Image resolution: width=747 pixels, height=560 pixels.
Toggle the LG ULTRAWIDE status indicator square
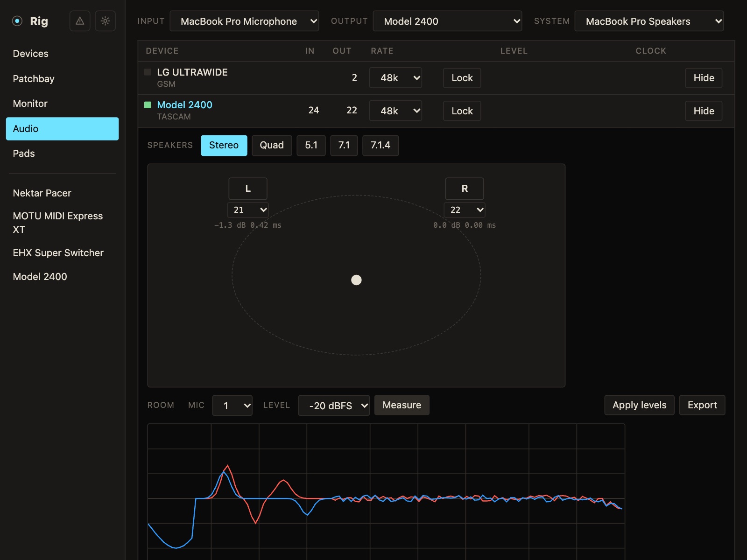click(148, 72)
